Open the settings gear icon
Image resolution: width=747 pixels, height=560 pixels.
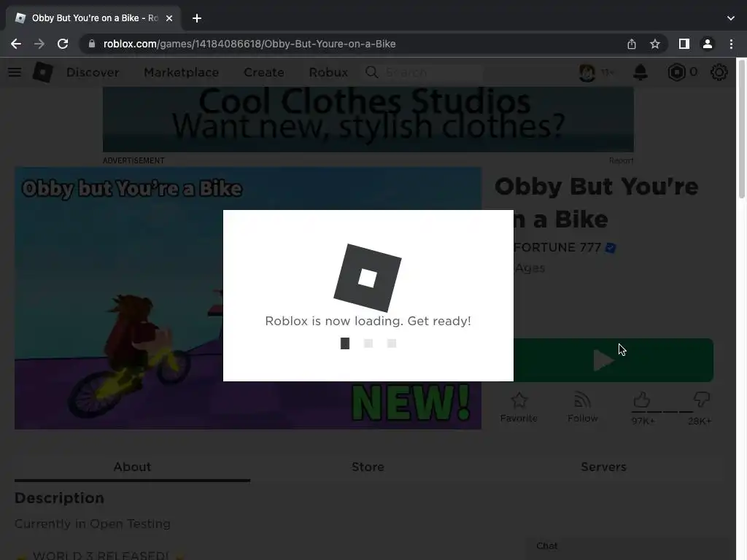(x=719, y=72)
